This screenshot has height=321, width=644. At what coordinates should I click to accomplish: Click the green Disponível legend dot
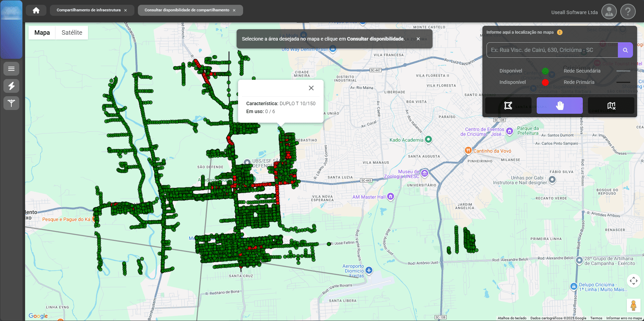coord(545,71)
